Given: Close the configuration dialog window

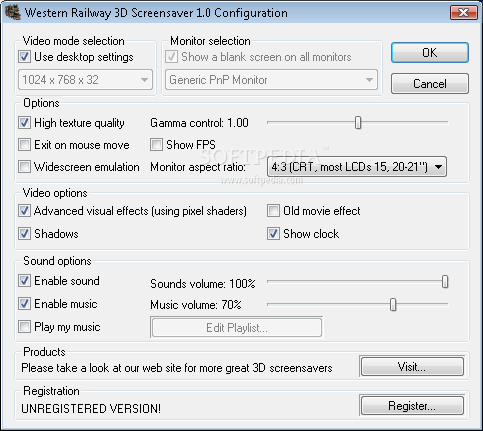Looking at the screenshot, I should (x=464, y=13).
